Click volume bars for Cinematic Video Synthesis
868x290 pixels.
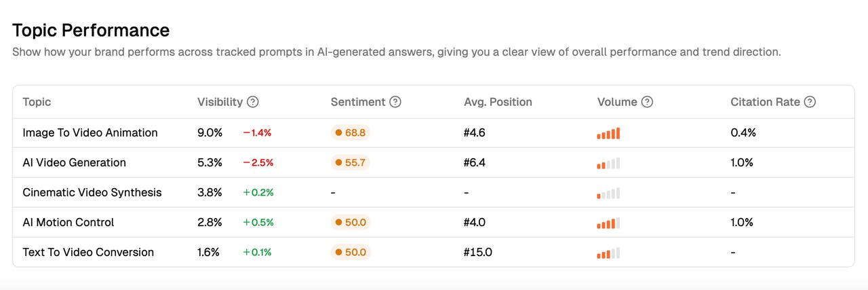tap(608, 193)
